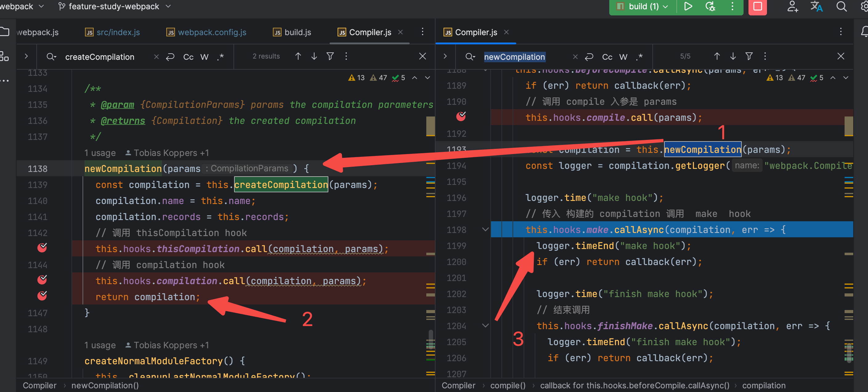Open the build (1) run configuration dropdown
Screen dimensions: 868x392
(643, 6)
